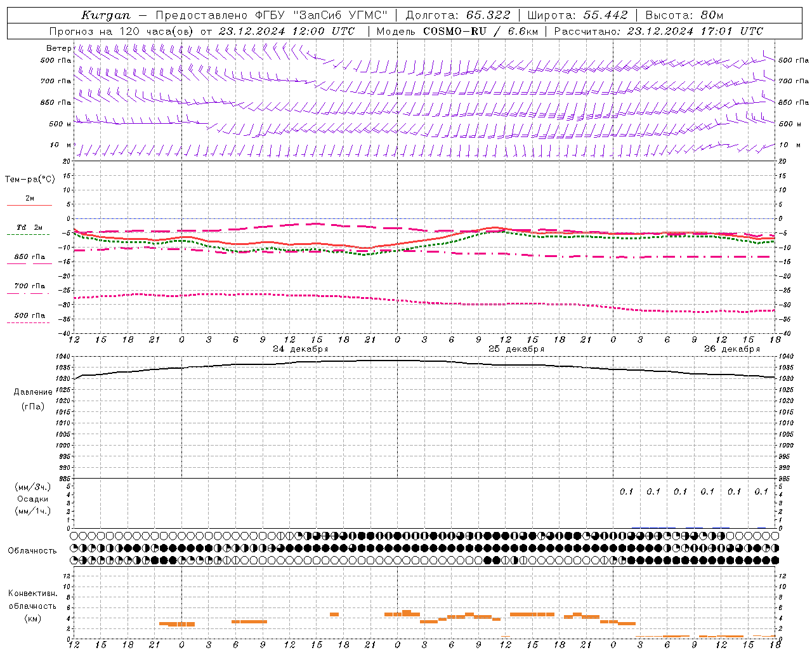This screenshot has width=812, height=650.
Task: Click the right-side "10 м" wind level label
Action: pyautogui.click(x=790, y=145)
